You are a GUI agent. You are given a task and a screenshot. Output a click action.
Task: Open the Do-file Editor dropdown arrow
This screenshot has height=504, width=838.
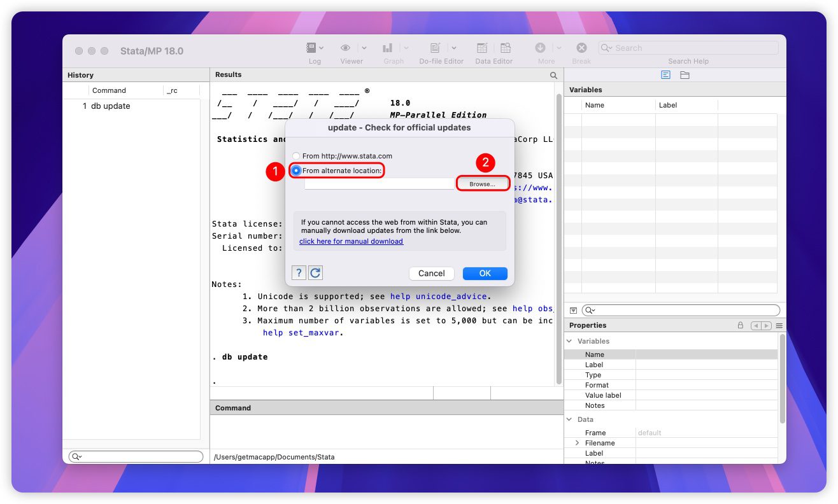(455, 48)
